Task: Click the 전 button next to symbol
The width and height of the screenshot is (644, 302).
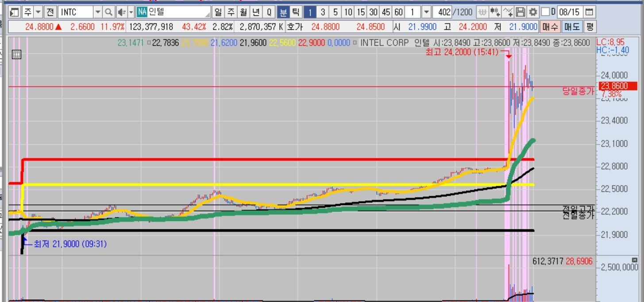Action: (x=50, y=12)
